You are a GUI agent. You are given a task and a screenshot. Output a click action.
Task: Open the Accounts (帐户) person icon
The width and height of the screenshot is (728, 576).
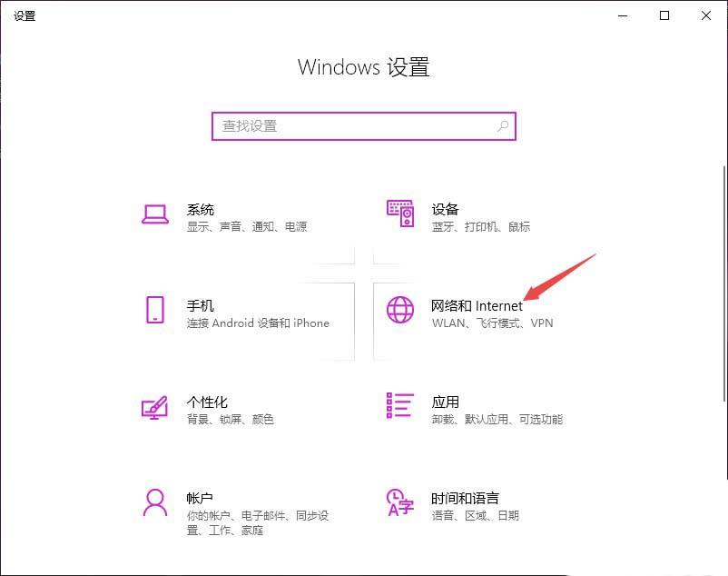click(155, 502)
